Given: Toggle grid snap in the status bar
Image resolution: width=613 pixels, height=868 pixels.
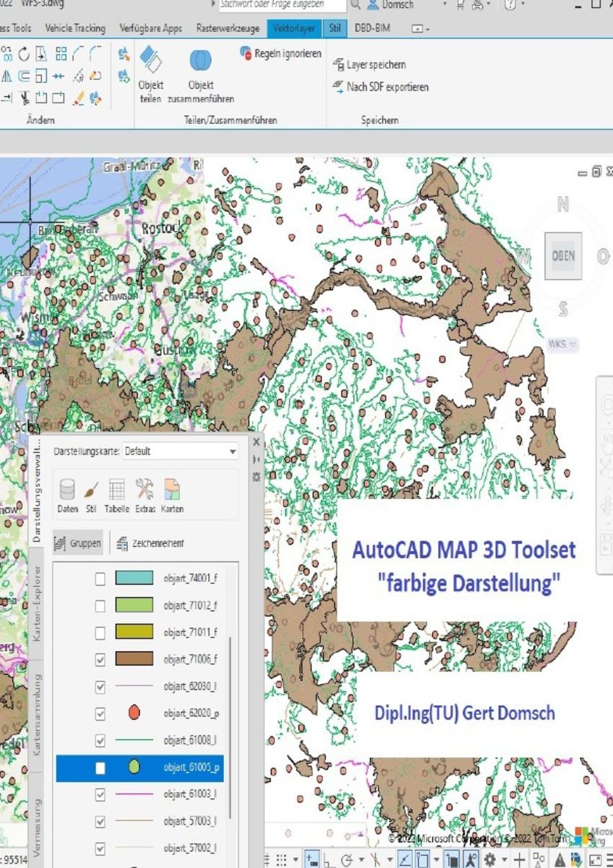Looking at the screenshot, I should pyautogui.click(x=281, y=860).
